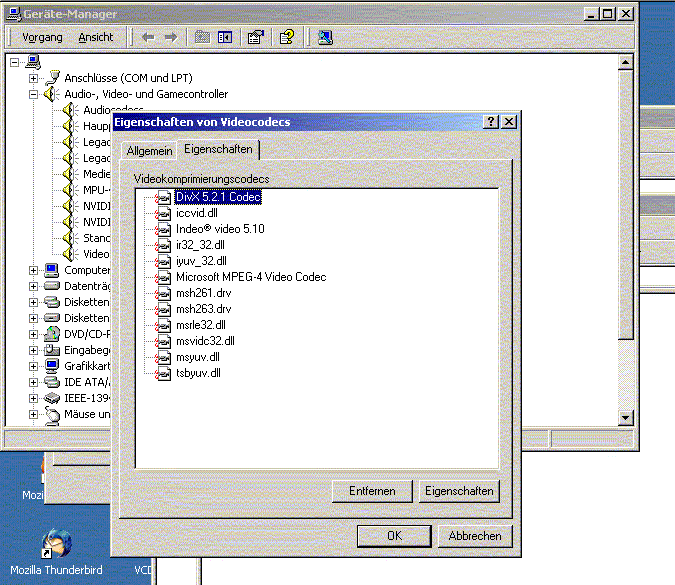Screen dimensions: 675x585
Task: Select the msvidc32.dll codec icon
Action: click(x=163, y=341)
